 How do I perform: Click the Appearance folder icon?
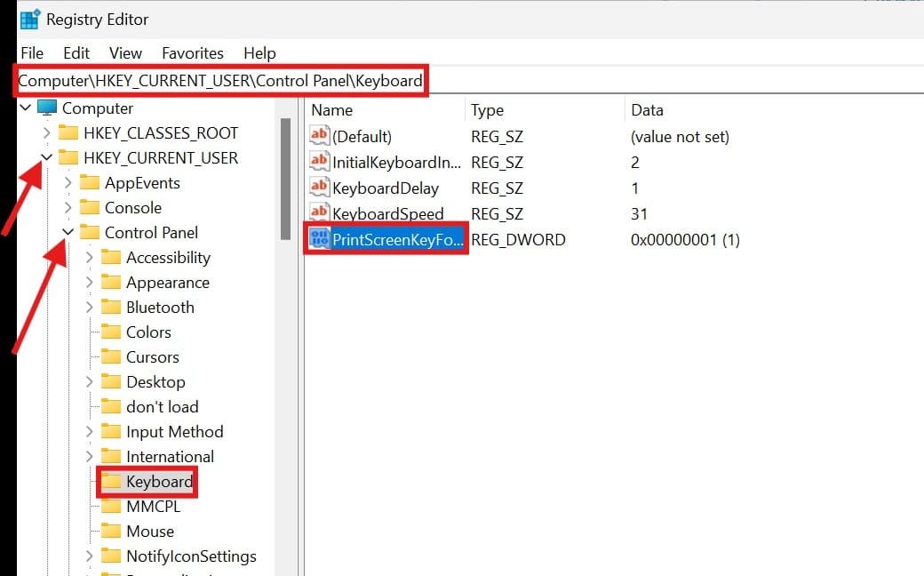(111, 282)
